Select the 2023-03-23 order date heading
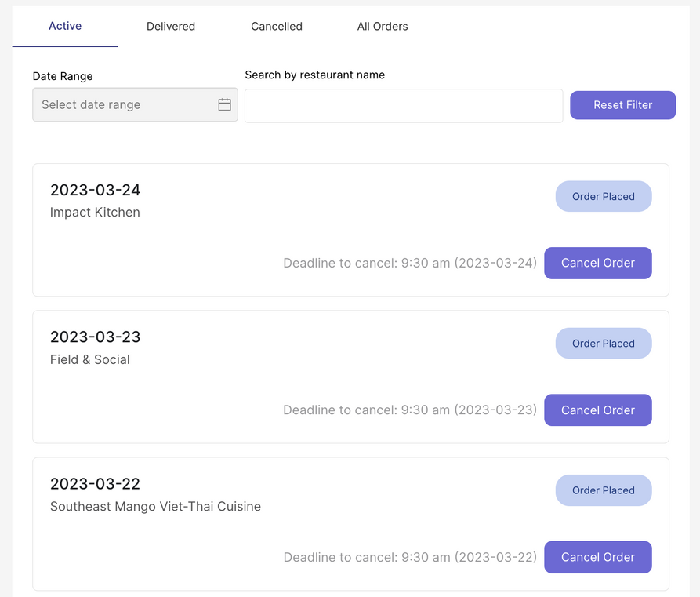The width and height of the screenshot is (700, 597). pyautogui.click(x=95, y=337)
